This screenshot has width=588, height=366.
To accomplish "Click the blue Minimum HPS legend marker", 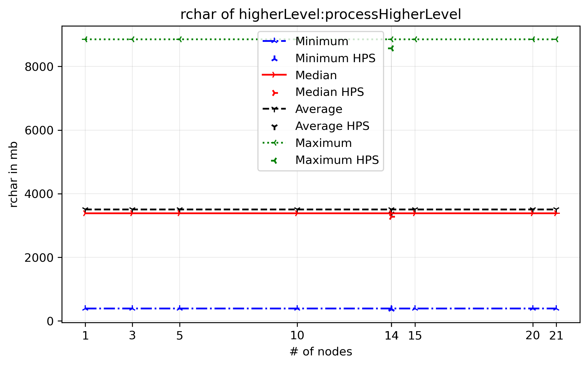I will 275,59.
